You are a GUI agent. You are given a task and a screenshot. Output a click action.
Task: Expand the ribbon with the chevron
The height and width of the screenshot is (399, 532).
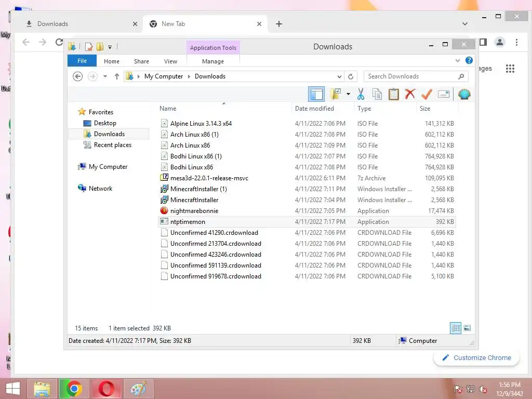(x=457, y=61)
